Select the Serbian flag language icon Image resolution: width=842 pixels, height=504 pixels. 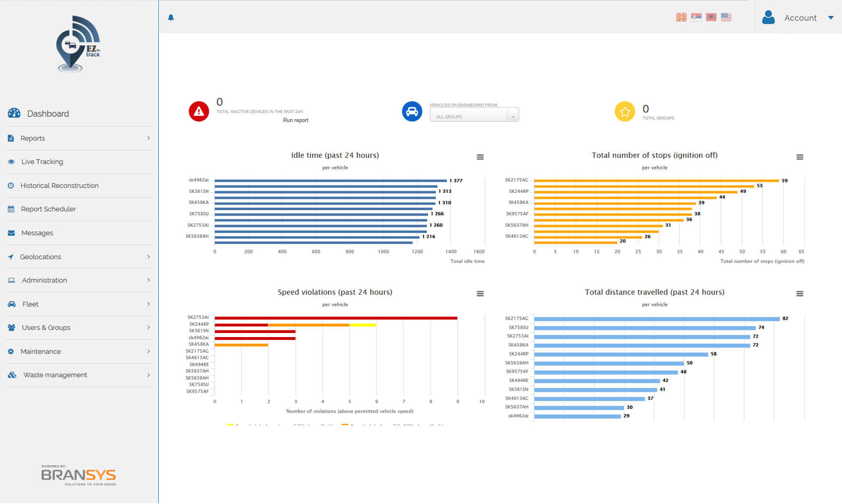pos(696,17)
